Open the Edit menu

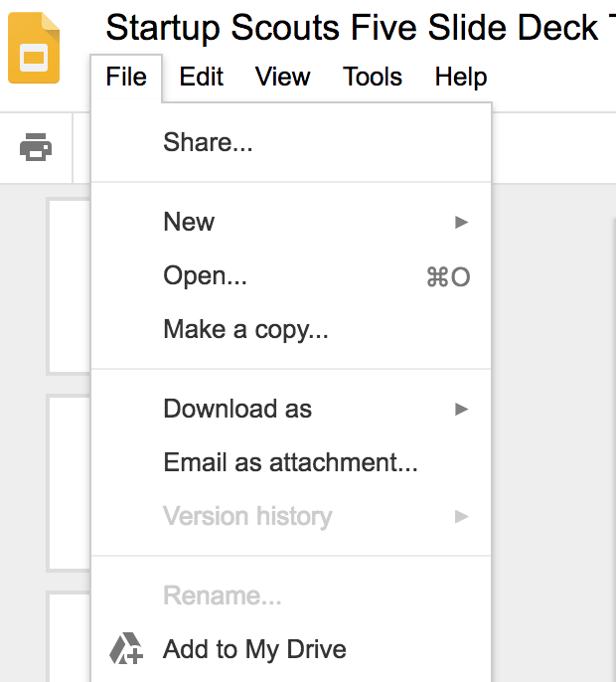click(x=201, y=78)
